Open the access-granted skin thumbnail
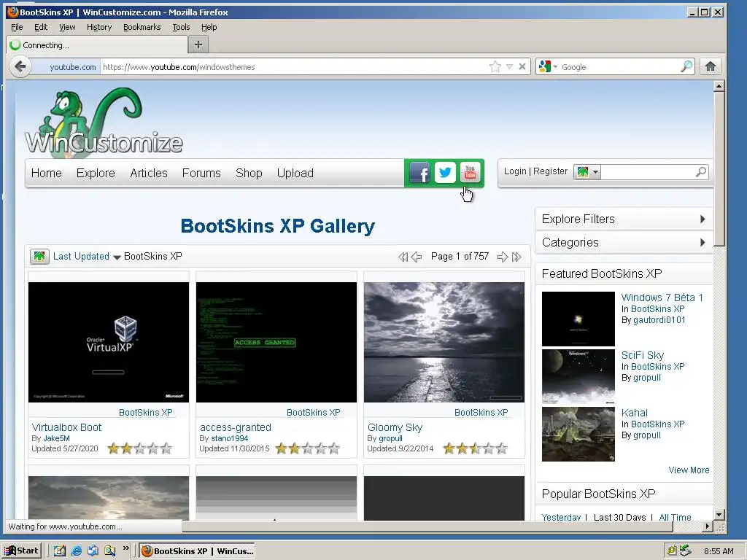 coord(276,343)
